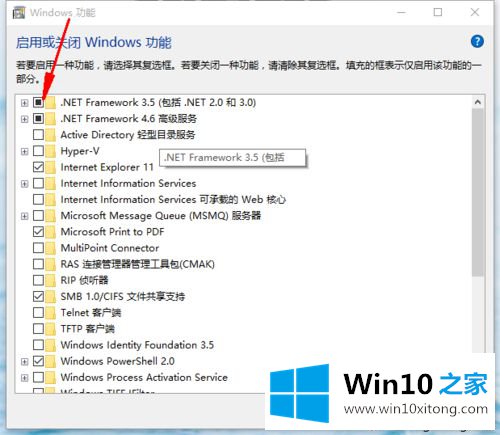
Task: Expand the Internet Information Services node
Action: point(24,184)
